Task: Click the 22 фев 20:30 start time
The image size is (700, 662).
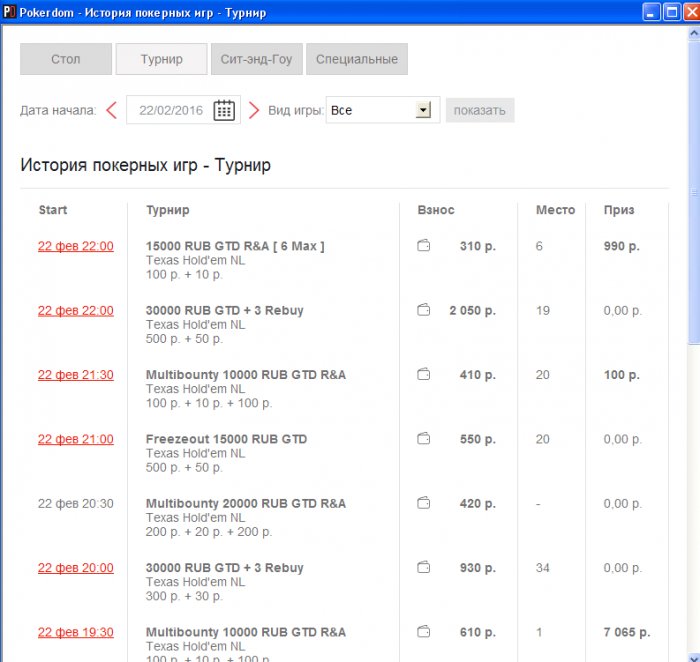Action: [75, 504]
